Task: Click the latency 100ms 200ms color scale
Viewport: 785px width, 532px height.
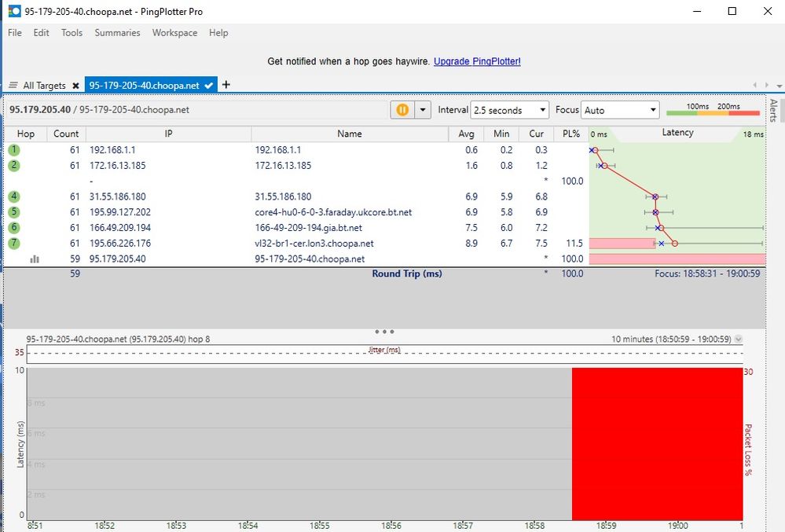Action: point(713,111)
